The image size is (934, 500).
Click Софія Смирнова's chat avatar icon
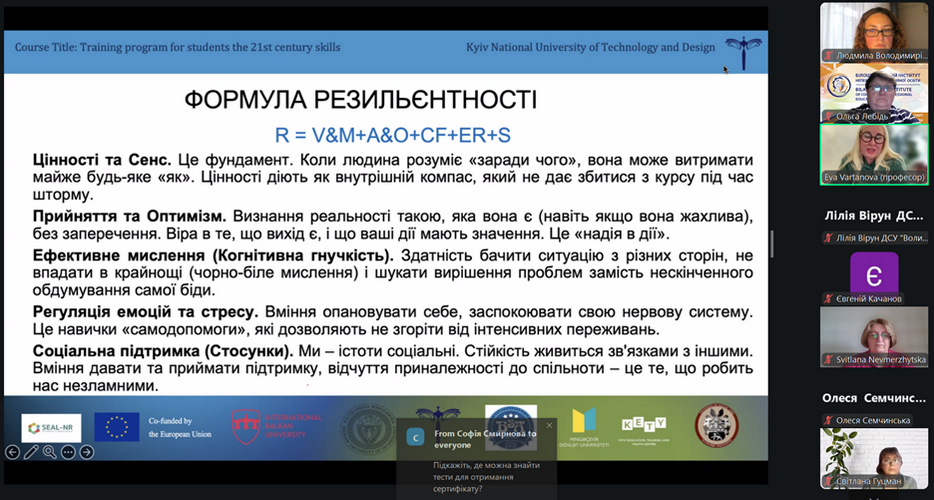click(x=415, y=436)
